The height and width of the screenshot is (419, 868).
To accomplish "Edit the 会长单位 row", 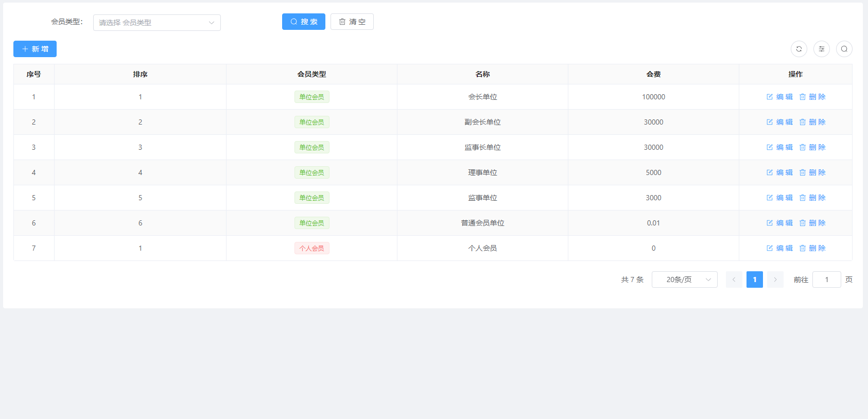I will (x=779, y=97).
